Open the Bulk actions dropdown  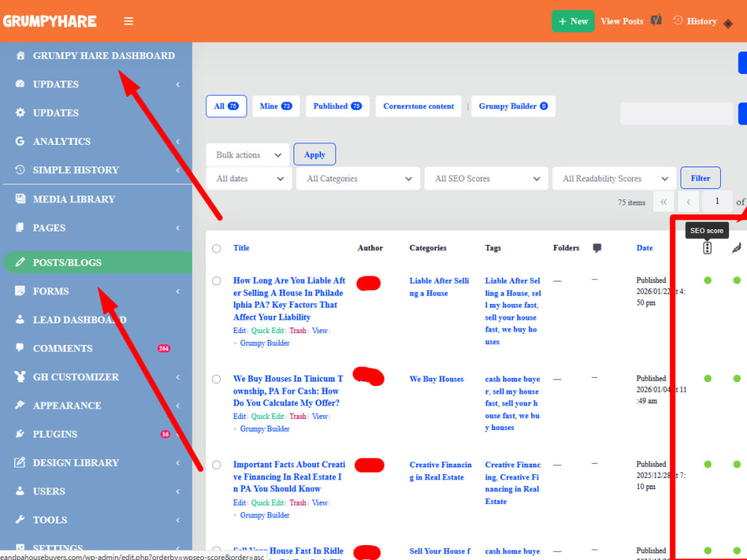pyautogui.click(x=248, y=155)
